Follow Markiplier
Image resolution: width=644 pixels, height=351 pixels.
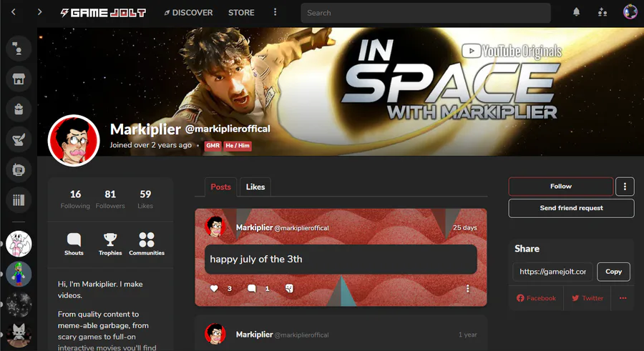pyautogui.click(x=560, y=187)
